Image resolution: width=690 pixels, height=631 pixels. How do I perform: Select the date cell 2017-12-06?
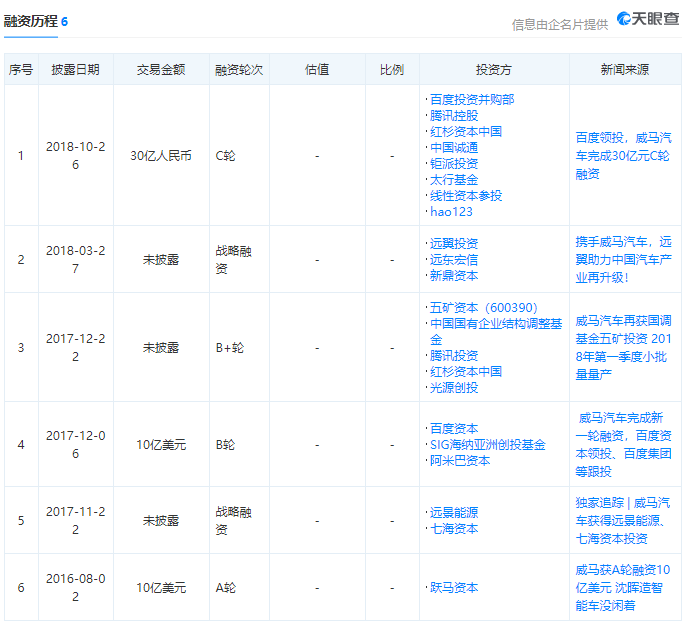[75, 444]
